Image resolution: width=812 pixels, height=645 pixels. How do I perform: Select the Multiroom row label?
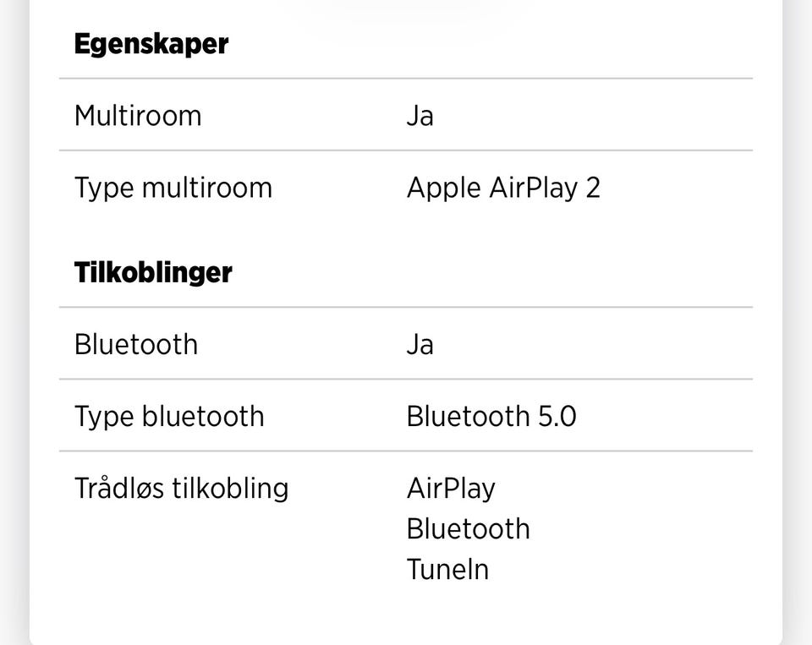(138, 116)
